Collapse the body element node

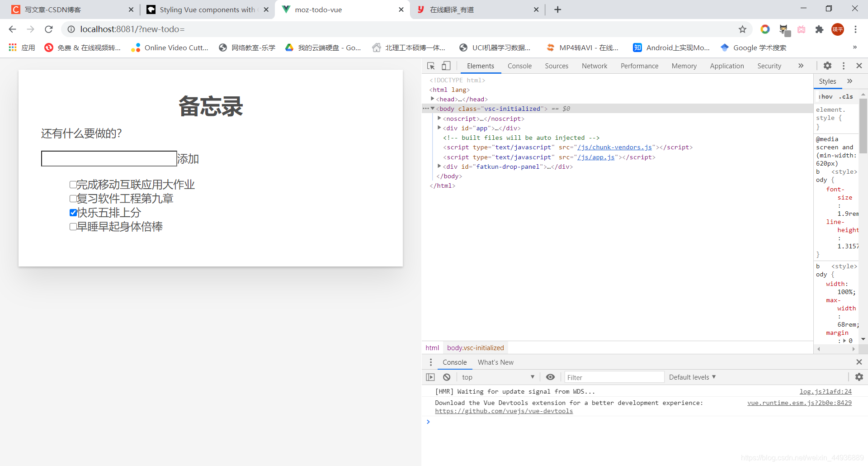(x=433, y=109)
